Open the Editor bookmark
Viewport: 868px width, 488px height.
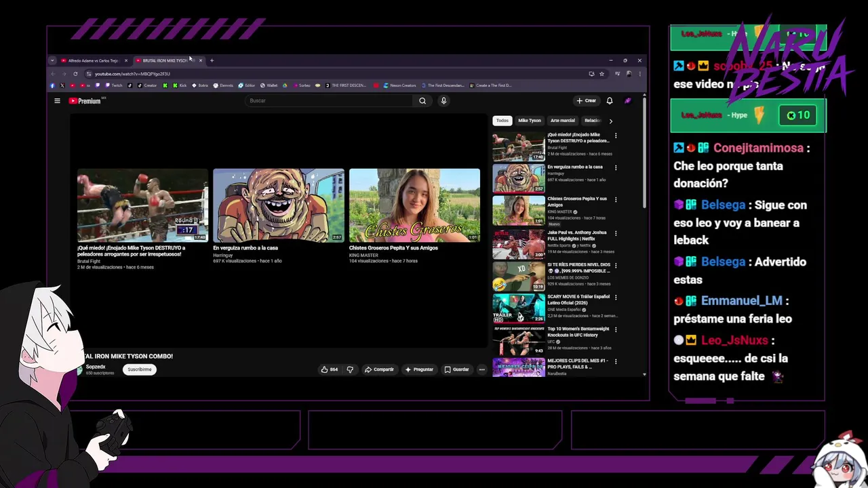pos(247,85)
